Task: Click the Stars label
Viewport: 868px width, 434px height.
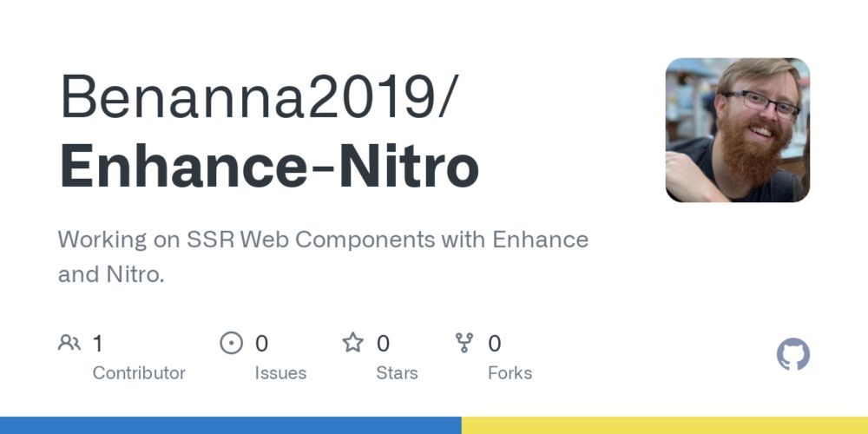Action: coord(397,373)
